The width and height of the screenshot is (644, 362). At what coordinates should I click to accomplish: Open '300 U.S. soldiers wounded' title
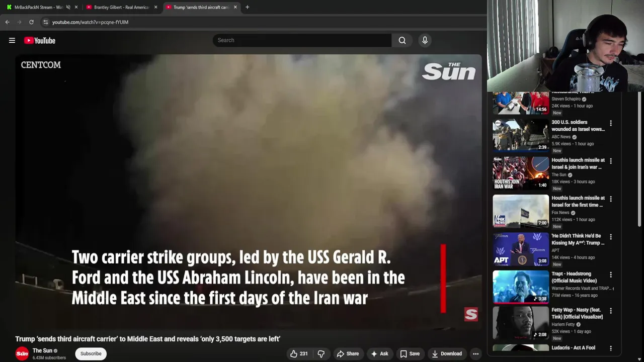click(578, 126)
